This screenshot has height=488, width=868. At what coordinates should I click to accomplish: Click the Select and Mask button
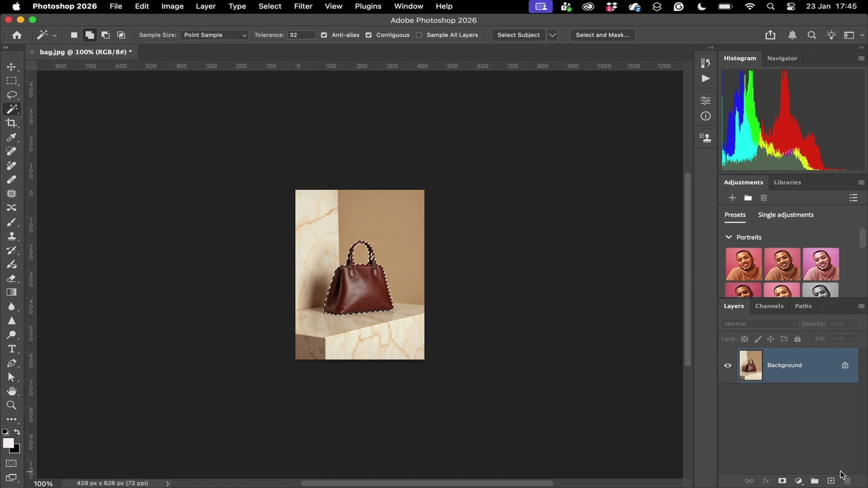click(x=602, y=35)
